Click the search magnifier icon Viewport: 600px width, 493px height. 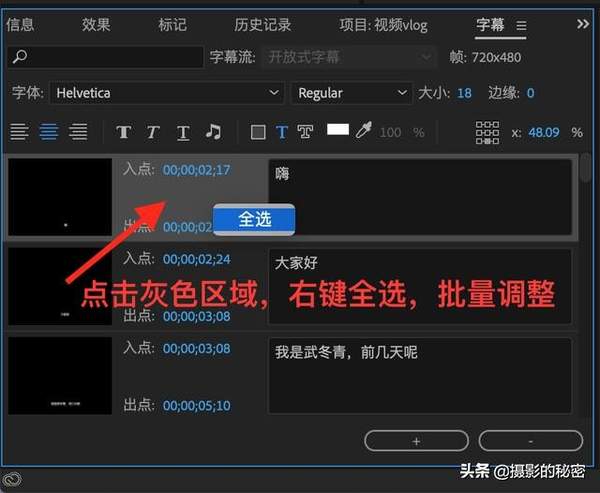pos(20,57)
